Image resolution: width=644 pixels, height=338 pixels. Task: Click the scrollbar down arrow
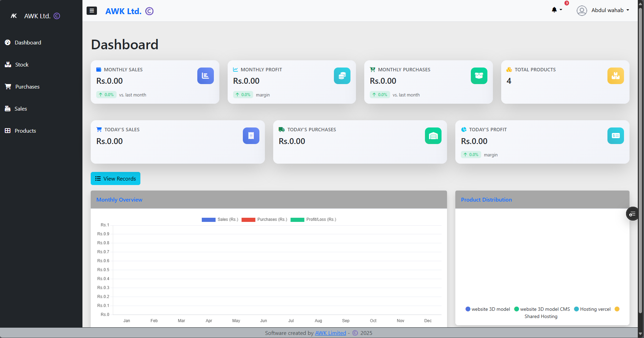[x=641, y=334]
